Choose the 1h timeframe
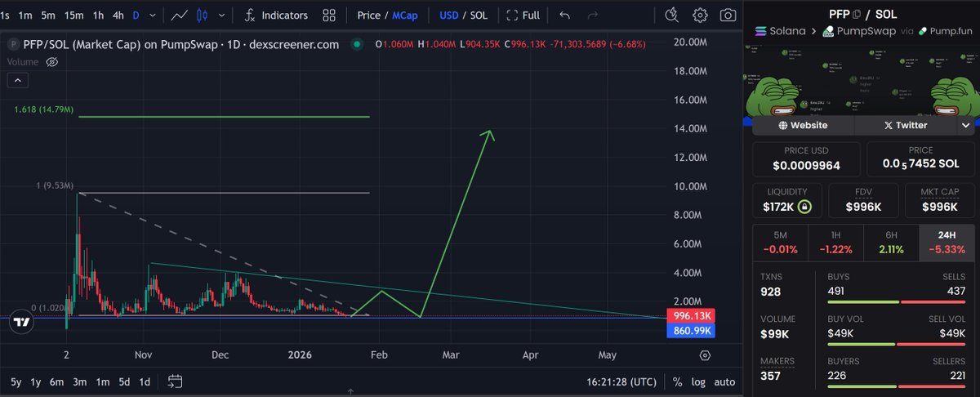 point(98,15)
